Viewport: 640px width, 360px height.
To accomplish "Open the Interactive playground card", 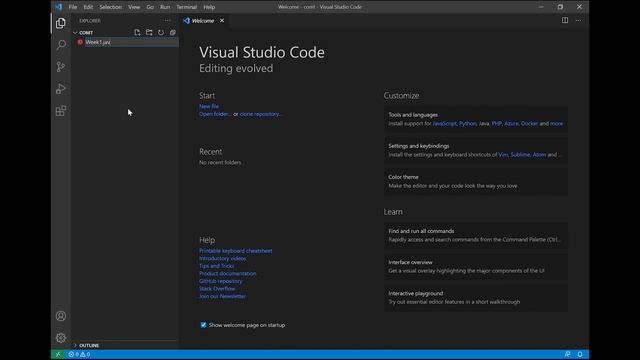I will (x=476, y=298).
